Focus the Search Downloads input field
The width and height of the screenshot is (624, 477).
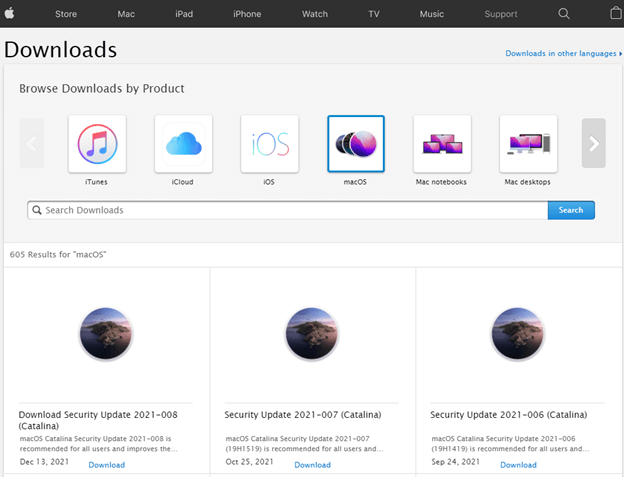coord(288,210)
